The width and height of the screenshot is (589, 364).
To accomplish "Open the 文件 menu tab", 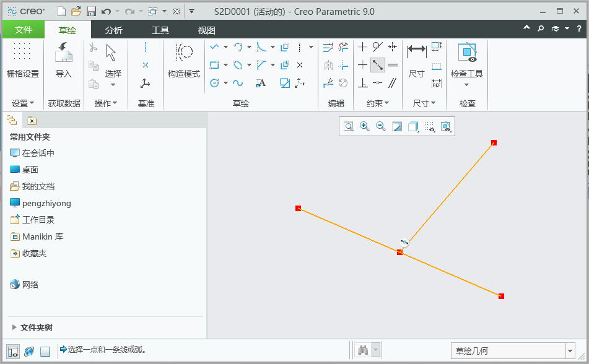I will point(24,30).
